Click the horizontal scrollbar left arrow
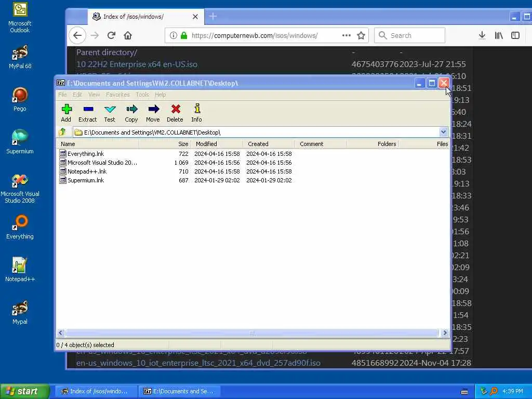Screen dimensions: 532x399 pos(61,333)
